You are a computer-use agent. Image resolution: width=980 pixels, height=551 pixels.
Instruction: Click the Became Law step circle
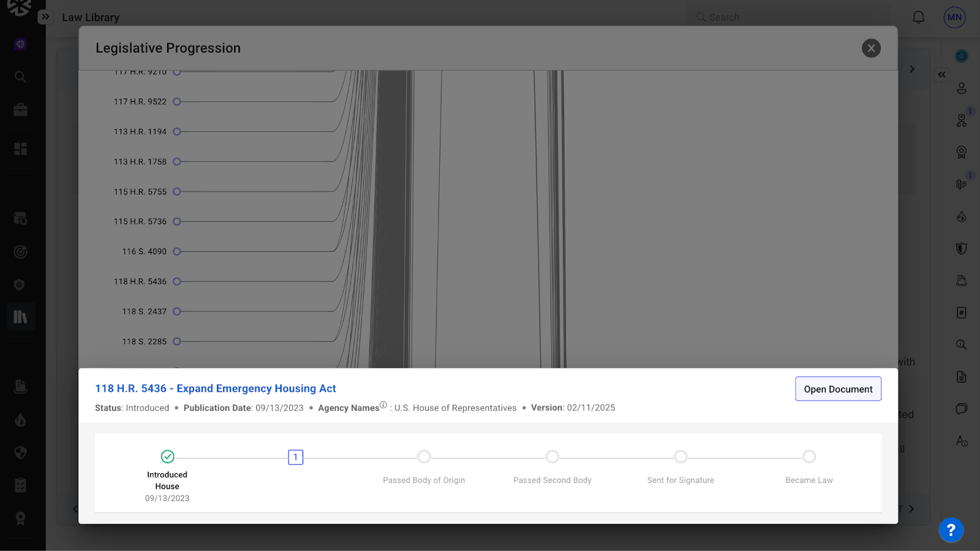tap(809, 457)
